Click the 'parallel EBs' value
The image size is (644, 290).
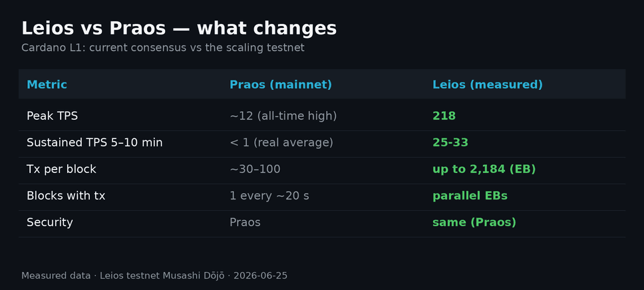point(470,196)
